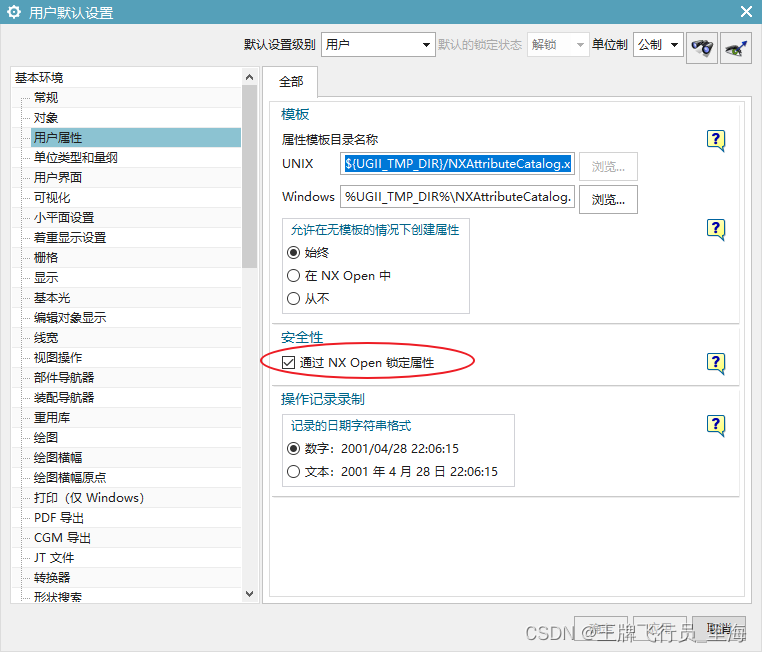The image size is (762, 652).
Task: Select 装配导航器 in the settings tree
Action: [64, 397]
